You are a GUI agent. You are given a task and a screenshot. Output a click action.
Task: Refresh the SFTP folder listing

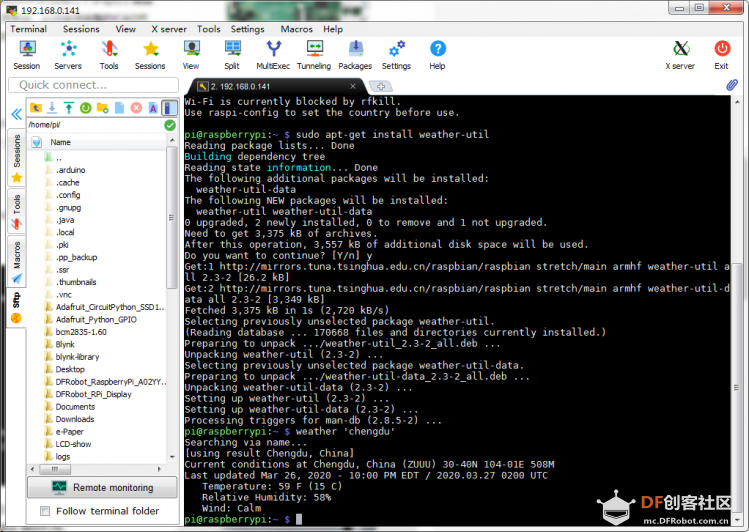[86, 108]
